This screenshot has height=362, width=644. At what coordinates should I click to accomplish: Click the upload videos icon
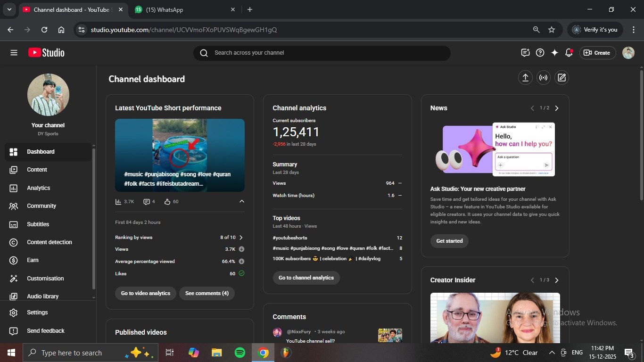point(525,78)
